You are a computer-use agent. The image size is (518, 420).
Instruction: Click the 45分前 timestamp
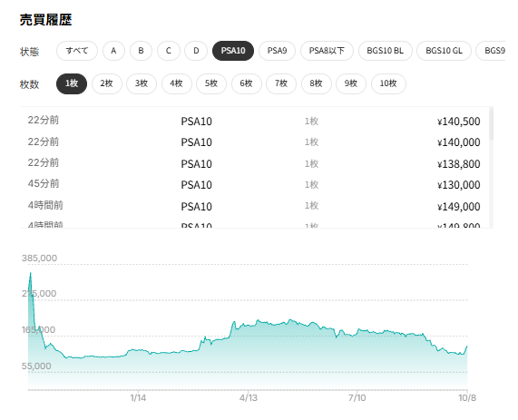(x=44, y=184)
